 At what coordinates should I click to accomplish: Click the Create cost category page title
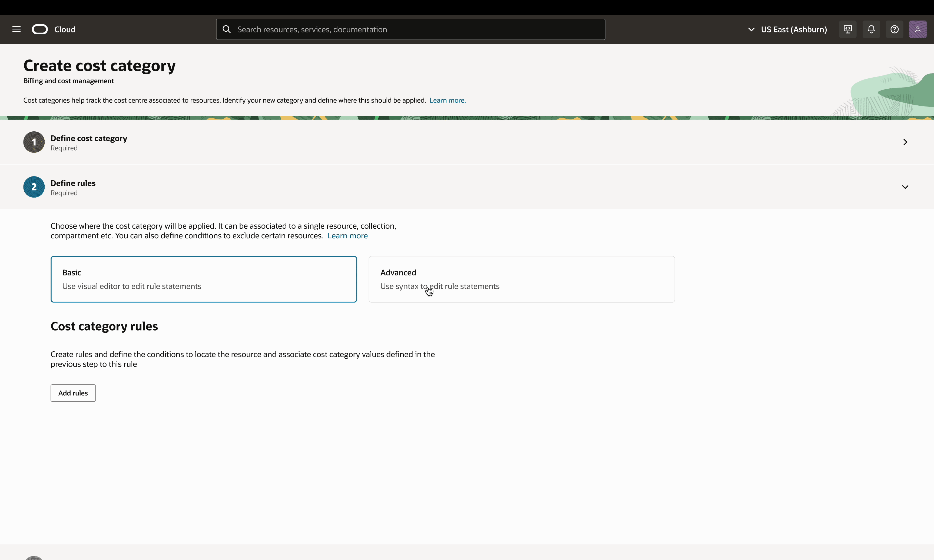pos(99,66)
